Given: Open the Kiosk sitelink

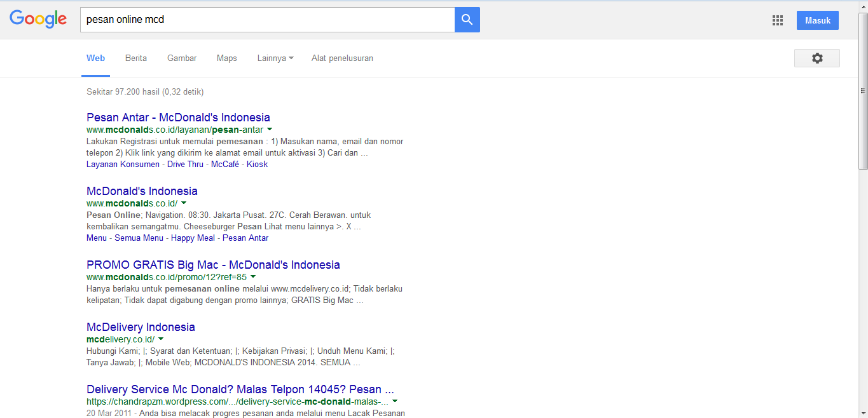Looking at the screenshot, I should 258,165.
